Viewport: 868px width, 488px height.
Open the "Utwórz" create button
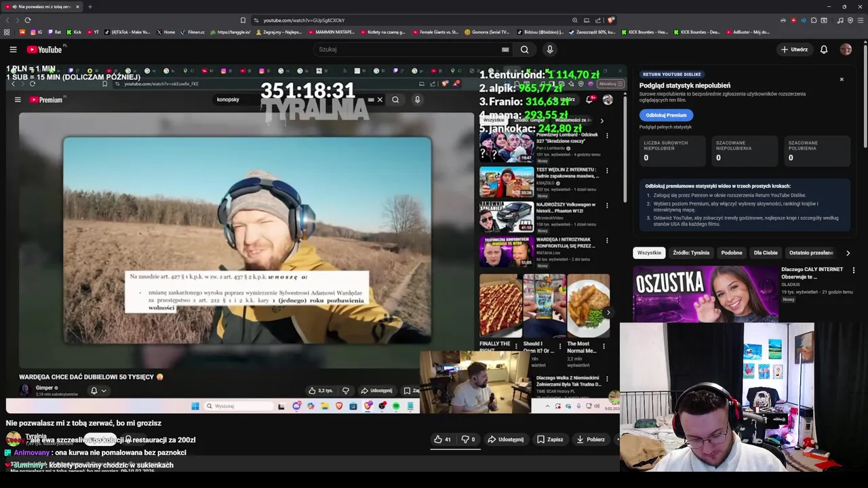tap(794, 49)
